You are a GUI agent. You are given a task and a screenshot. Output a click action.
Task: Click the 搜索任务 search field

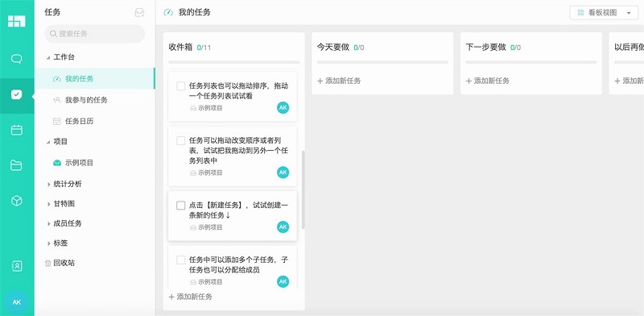tap(94, 34)
